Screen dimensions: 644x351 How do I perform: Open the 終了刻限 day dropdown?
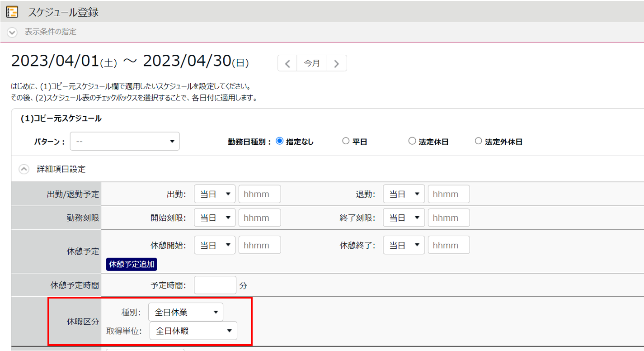404,218
